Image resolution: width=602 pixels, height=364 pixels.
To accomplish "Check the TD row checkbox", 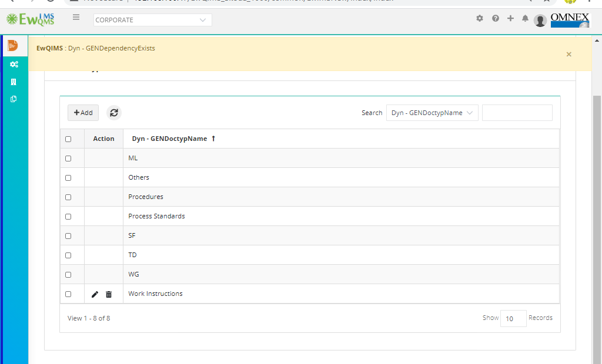I will pos(68,255).
